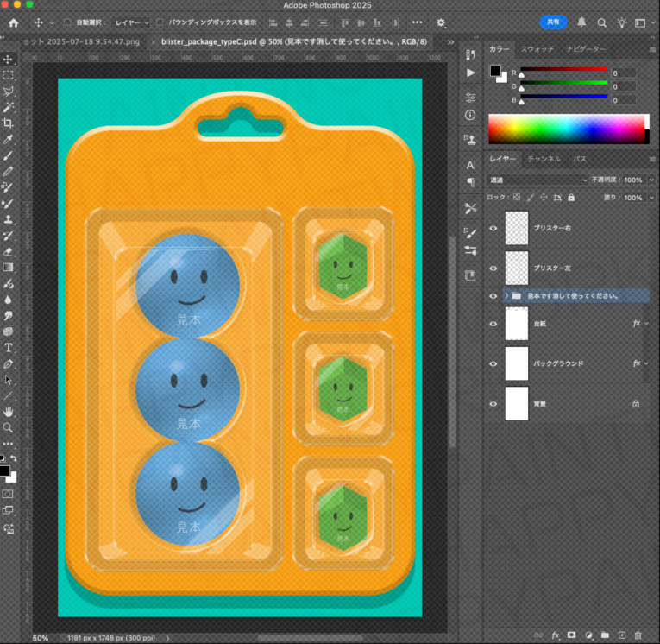Choose the Zoom tool in the toolbar

(x=9, y=427)
